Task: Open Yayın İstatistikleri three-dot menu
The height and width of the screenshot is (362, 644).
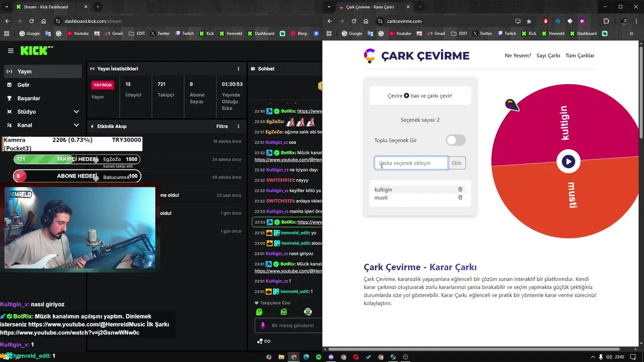Action: (238, 68)
